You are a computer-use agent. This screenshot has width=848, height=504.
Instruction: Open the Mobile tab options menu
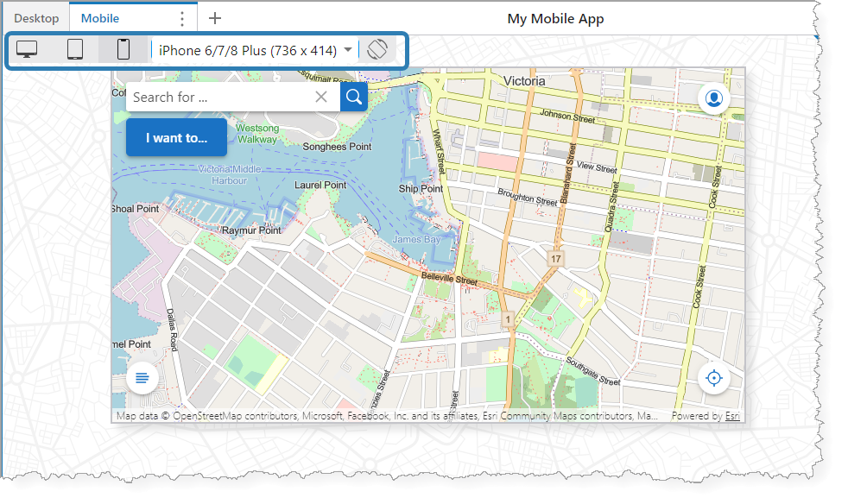pos(181,18)
